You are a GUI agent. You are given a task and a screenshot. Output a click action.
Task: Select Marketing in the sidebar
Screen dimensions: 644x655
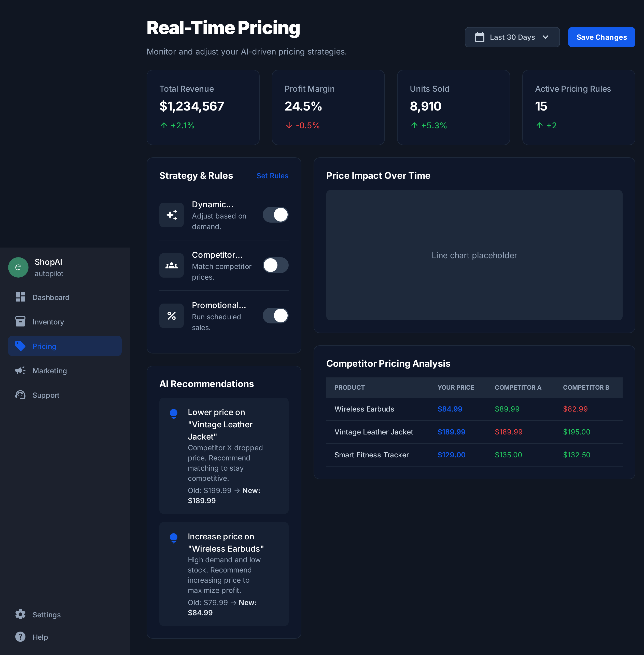49,371
